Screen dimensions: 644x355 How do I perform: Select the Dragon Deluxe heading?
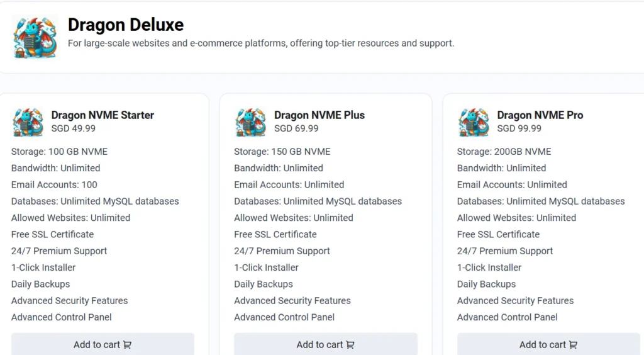[x=126, y=25]
